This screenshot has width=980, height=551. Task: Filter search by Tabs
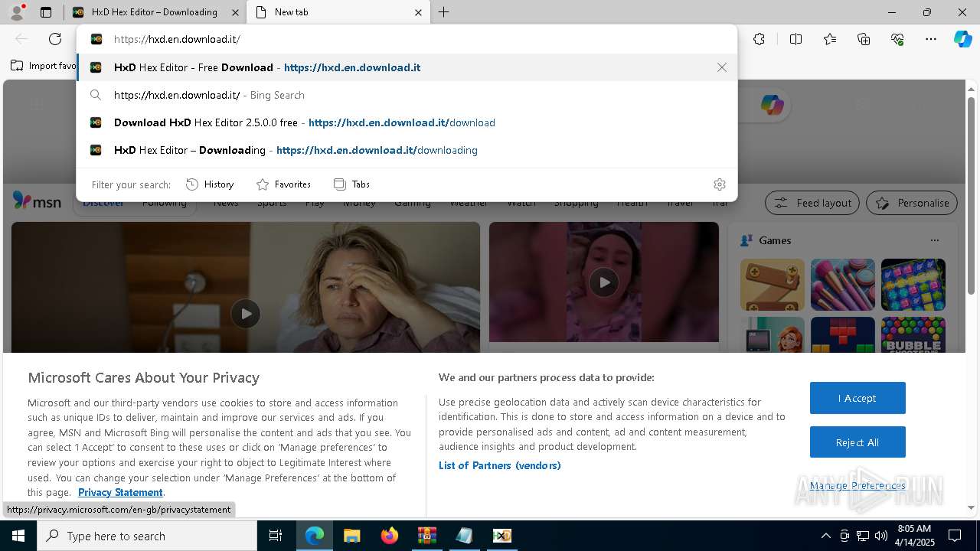(x=351, y=184)
